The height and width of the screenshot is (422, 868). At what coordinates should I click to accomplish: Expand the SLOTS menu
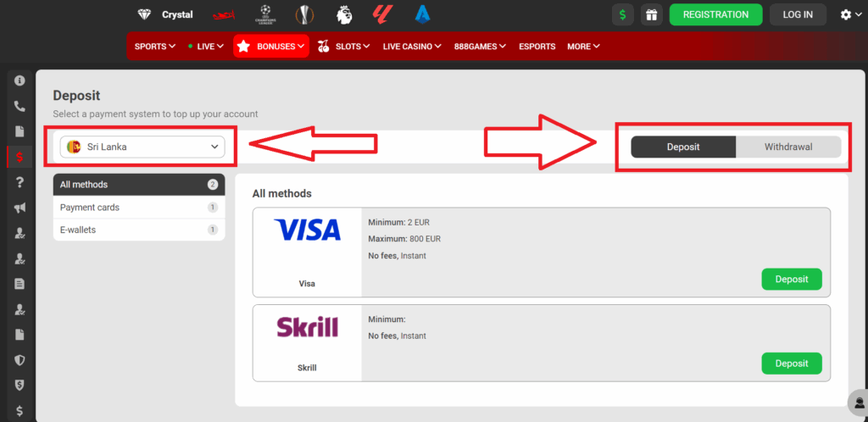344,47
